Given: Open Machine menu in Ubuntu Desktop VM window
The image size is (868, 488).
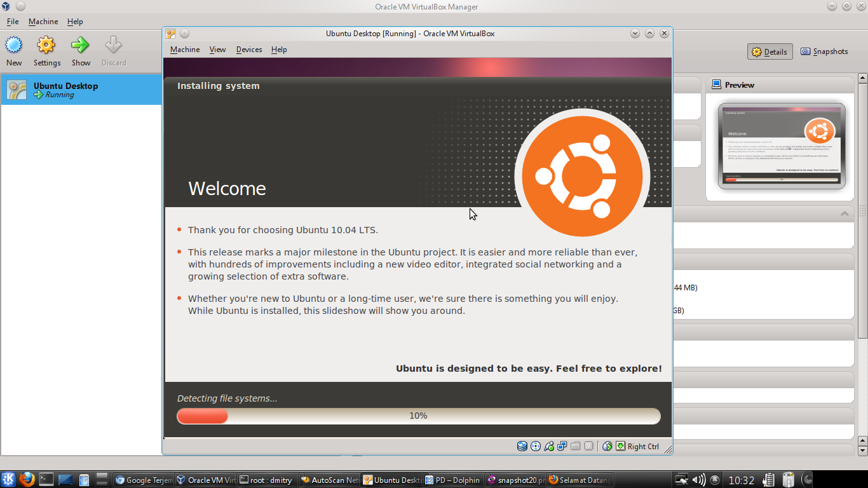Looking at the screenshot, I should point(185,50).
